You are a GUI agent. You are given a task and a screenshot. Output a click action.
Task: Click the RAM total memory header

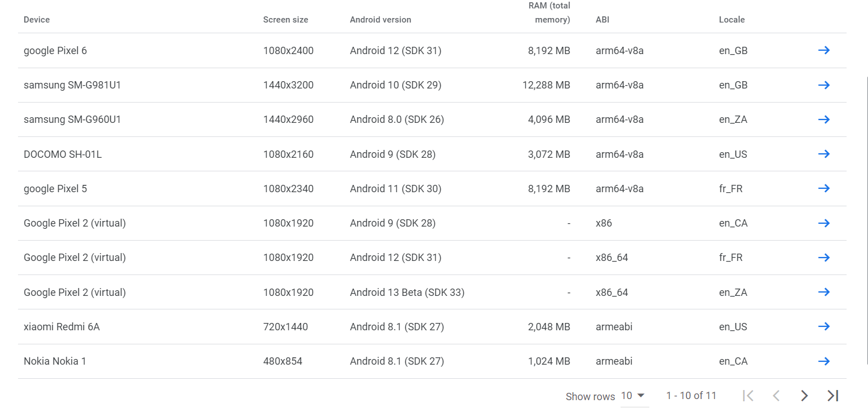(x=550, y=12)
